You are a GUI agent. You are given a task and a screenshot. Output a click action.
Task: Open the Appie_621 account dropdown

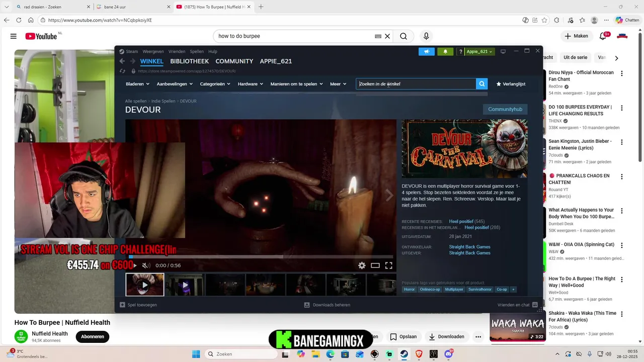(x=479, y=51)
